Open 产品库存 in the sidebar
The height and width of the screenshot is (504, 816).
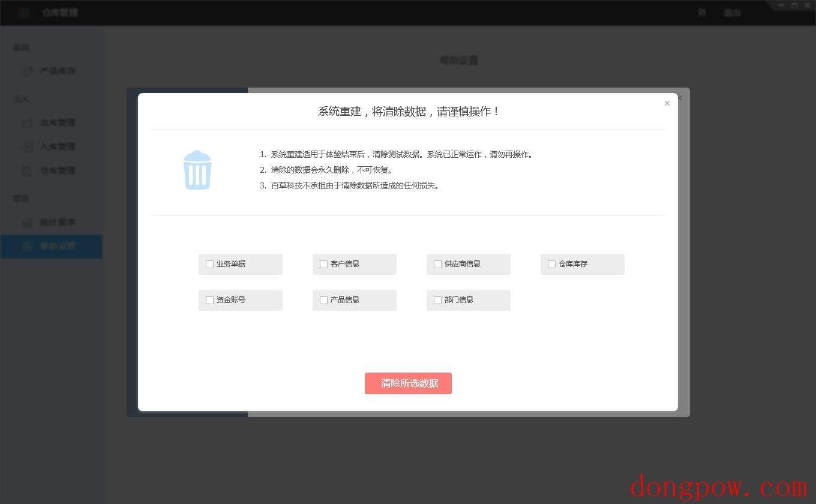(51, 71)
